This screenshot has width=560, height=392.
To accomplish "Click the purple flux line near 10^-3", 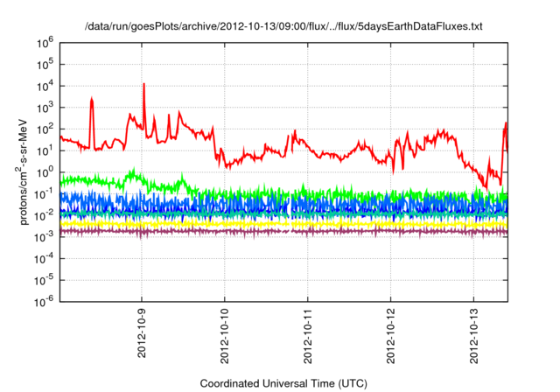I will (283, 232).
